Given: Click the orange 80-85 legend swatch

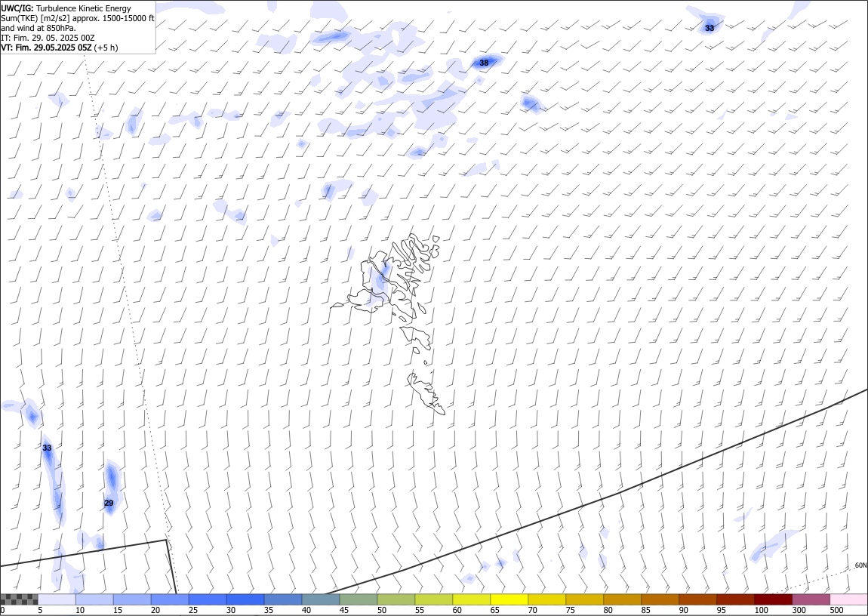Looking at the screenshot, I should pos(623,599).
